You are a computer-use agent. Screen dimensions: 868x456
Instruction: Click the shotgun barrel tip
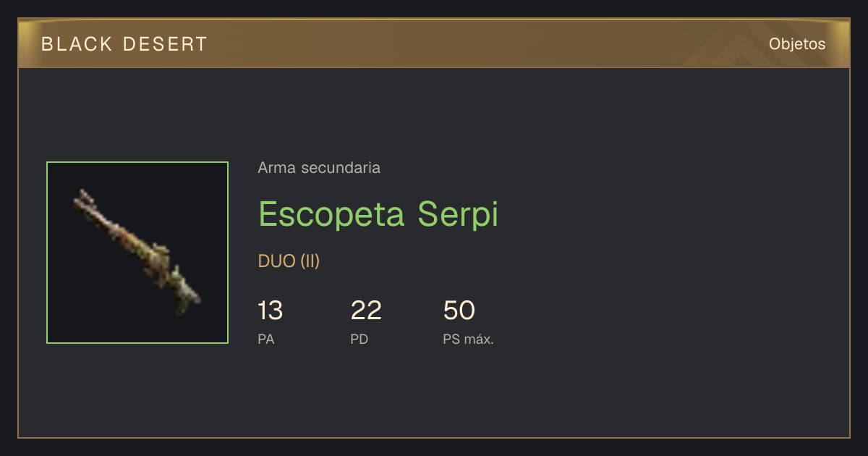[83, 198]
